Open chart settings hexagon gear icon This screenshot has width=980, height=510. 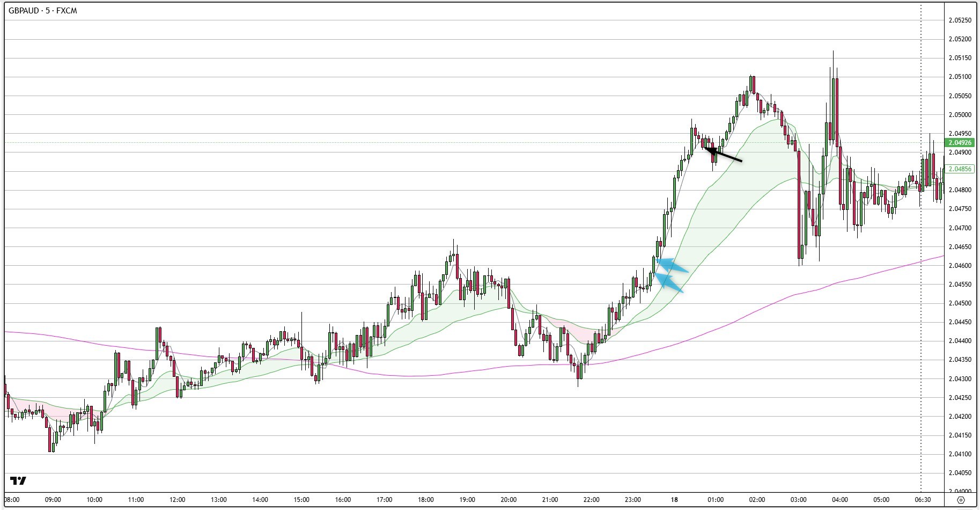tap(961, 500)
